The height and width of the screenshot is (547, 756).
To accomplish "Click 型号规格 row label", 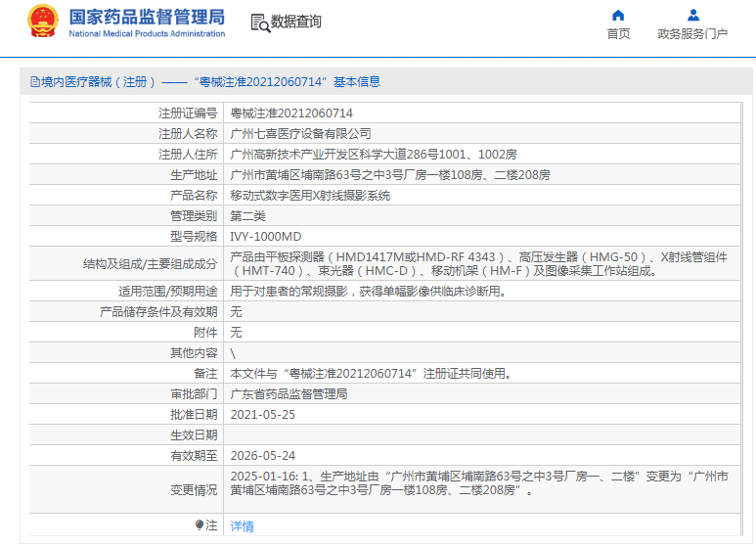I will point(194,237).
